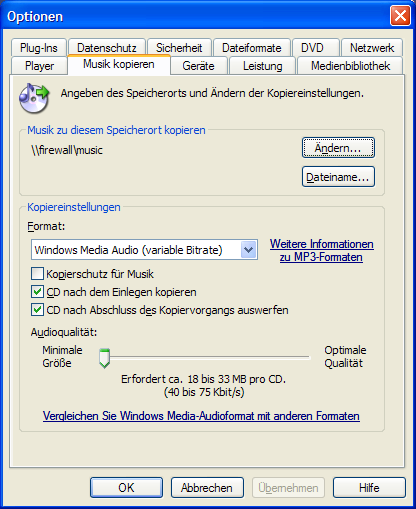Screen dimensions: 416x509
Task: Close the Optionen dialog window
Action: 400,16
